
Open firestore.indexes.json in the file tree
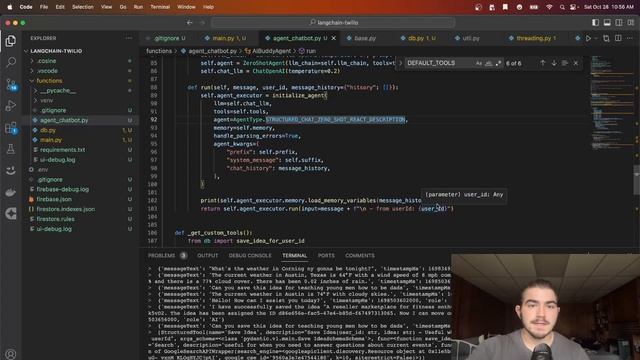(x=81, y=209)
